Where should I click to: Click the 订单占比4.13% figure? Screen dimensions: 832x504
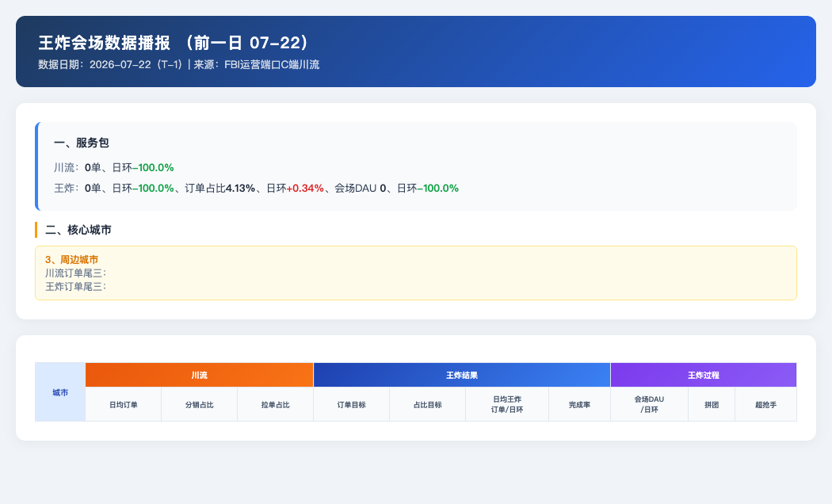coord(219,189)
